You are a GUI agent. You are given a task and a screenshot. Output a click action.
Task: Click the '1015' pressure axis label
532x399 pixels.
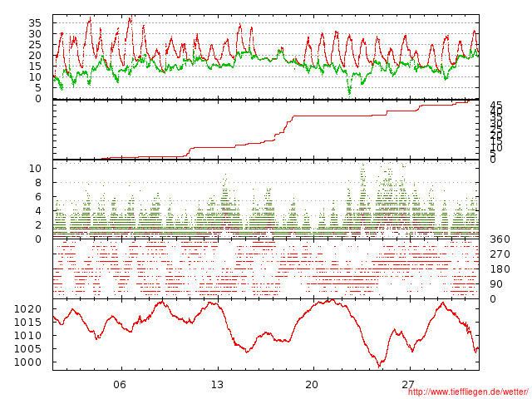tap(27, 322)
